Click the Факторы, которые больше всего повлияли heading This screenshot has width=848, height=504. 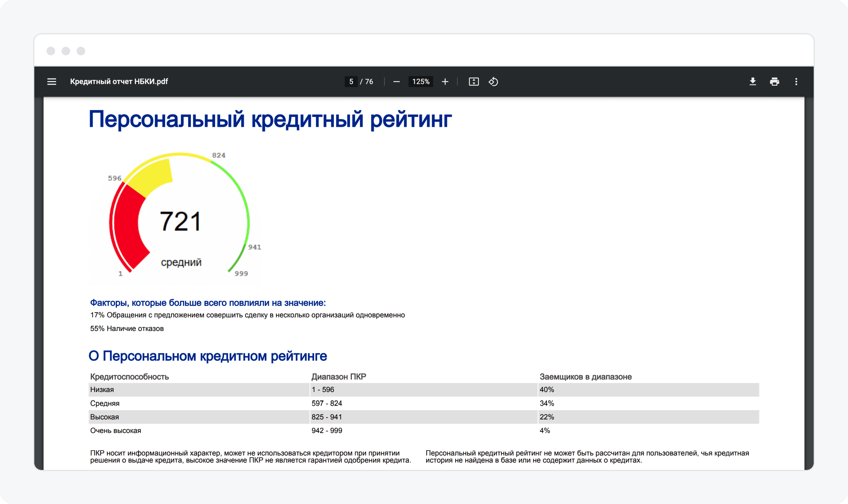click(208, 303)
